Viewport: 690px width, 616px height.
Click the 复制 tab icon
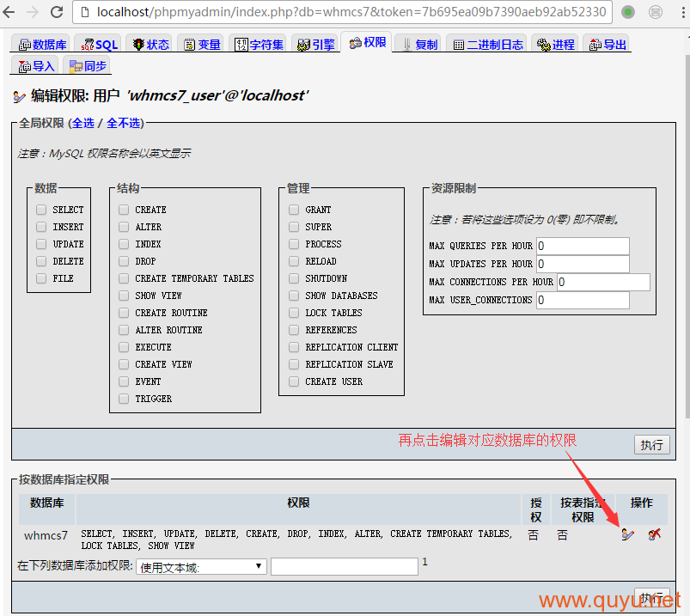tap(407, 45)
